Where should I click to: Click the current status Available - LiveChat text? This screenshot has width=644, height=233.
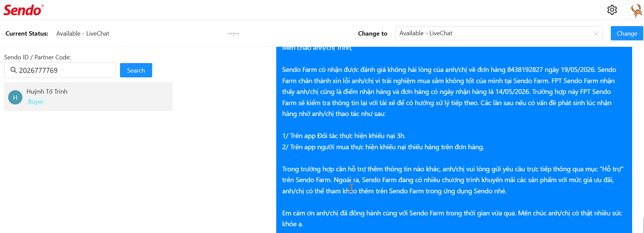[83, 34]
